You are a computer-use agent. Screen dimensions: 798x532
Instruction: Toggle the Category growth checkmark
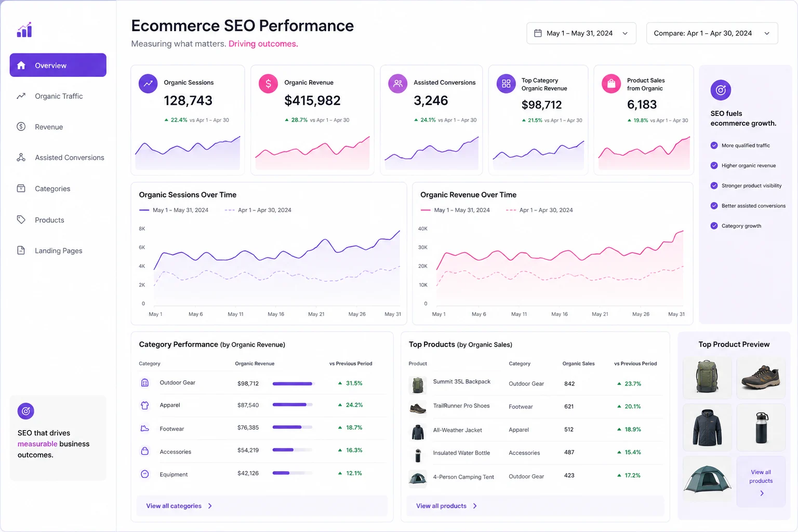714,225
